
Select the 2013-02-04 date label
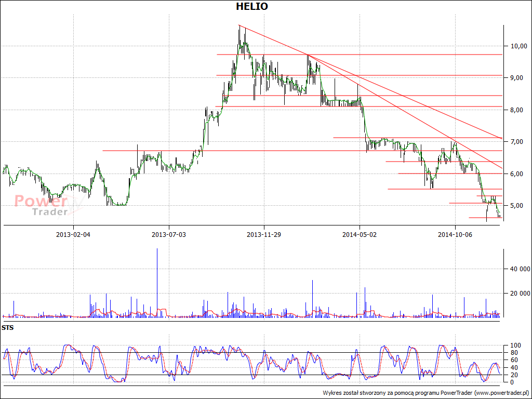click(x=73, y=234)
